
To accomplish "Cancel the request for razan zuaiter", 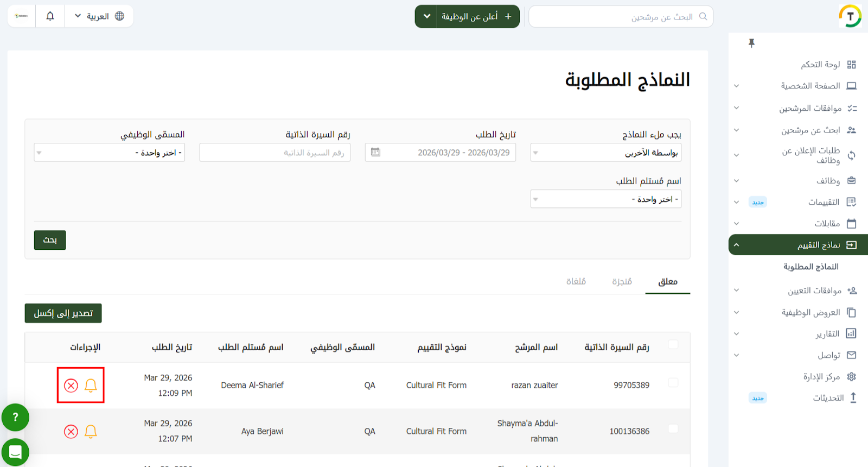I will pyautogui.click(x=71, y=386).
